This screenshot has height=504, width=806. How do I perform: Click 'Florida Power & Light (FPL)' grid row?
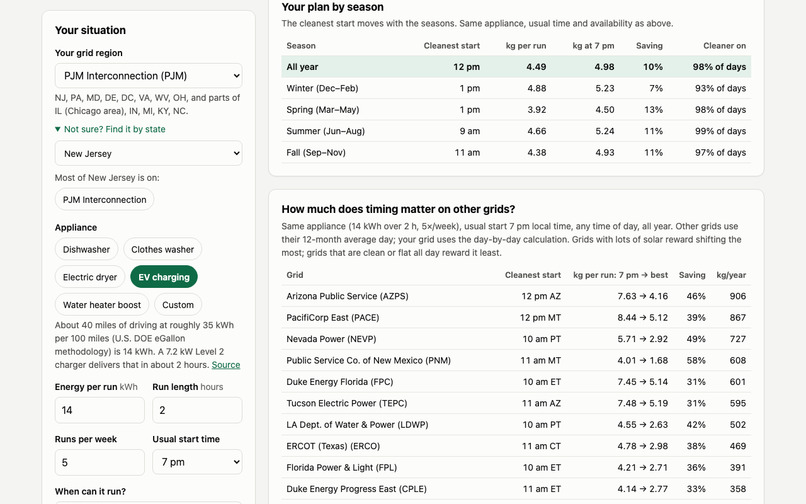click(516, 468)
